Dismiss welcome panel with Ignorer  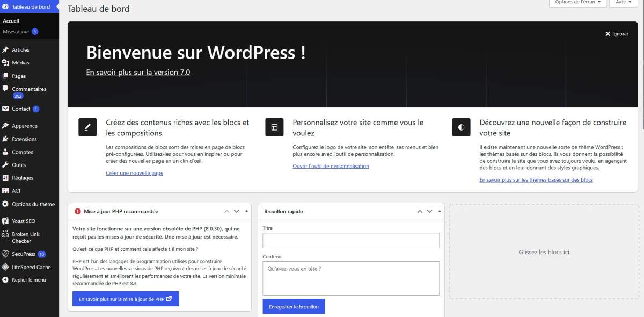[617, 34]
